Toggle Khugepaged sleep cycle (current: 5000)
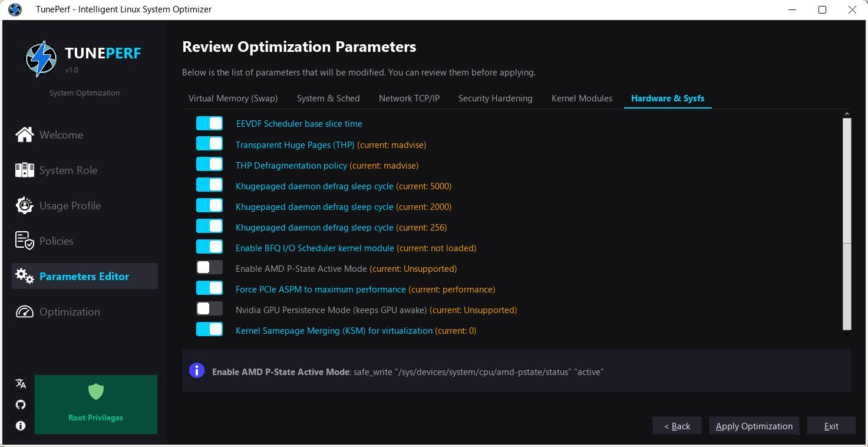 click(x=209, y=185)
